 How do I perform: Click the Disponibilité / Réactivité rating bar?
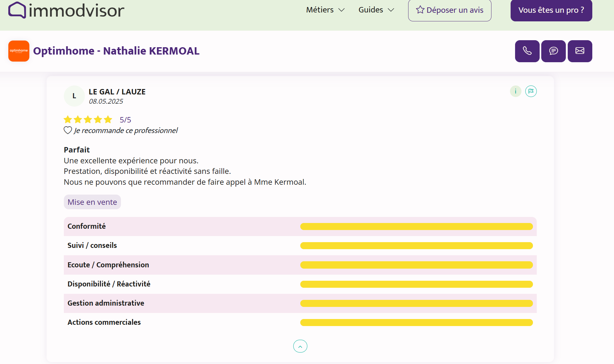click(x=416, y=284)
